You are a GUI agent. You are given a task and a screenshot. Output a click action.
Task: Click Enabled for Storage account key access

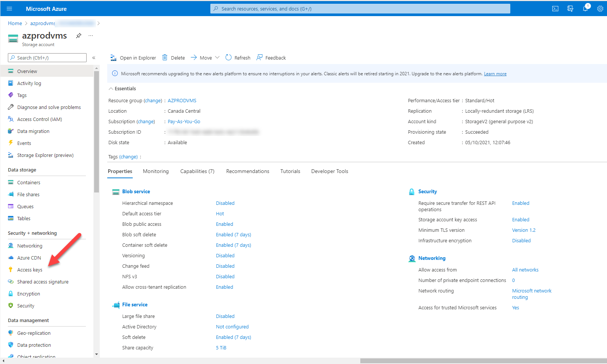click(521, 220)
